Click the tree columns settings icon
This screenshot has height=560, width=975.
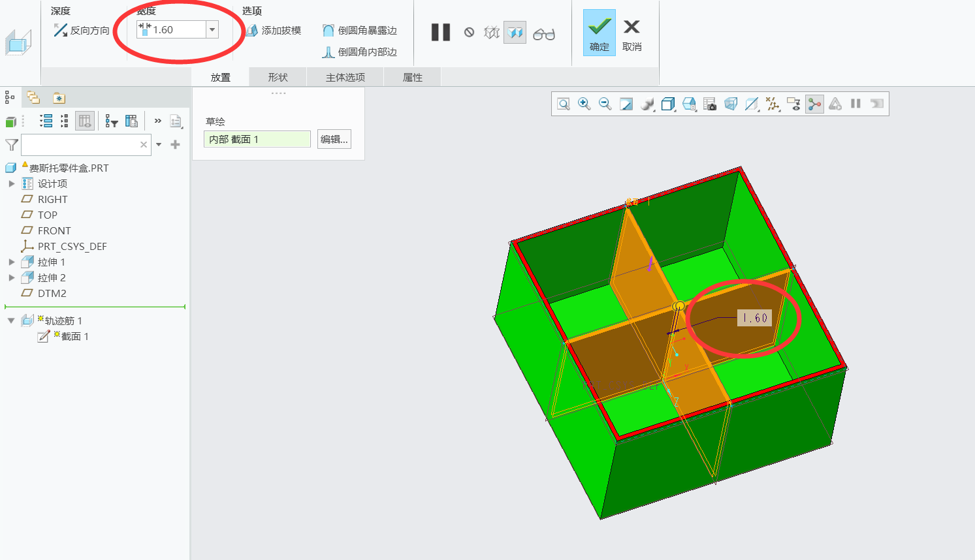pos(131,121)
